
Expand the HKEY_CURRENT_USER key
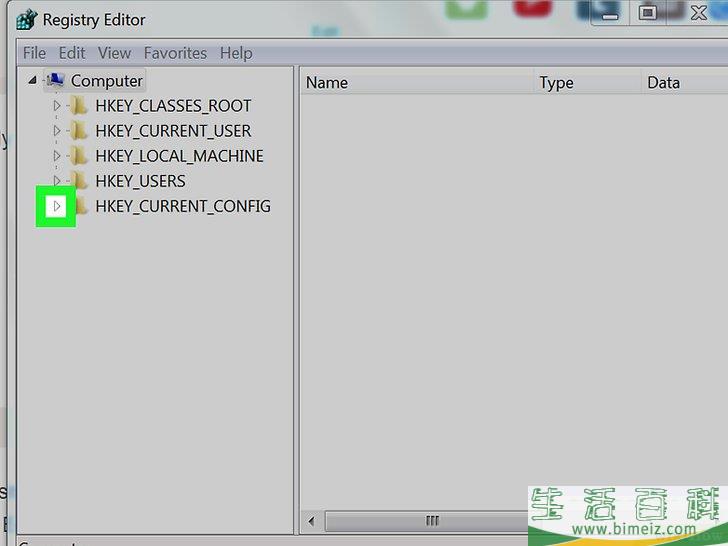point(57,131)
